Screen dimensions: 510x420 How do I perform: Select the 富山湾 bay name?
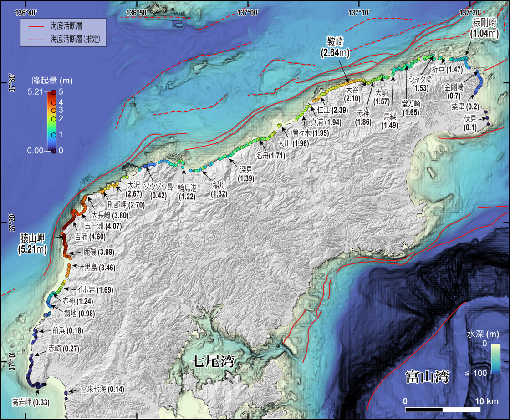point(427,377)
